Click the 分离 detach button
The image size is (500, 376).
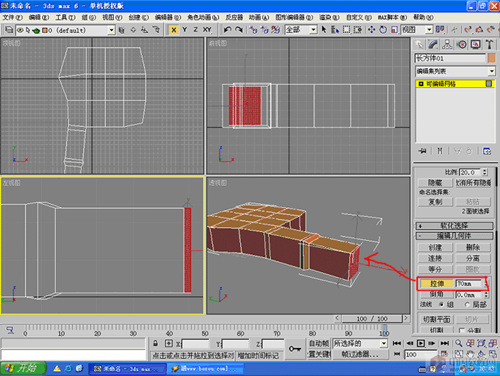pos(473,258)
